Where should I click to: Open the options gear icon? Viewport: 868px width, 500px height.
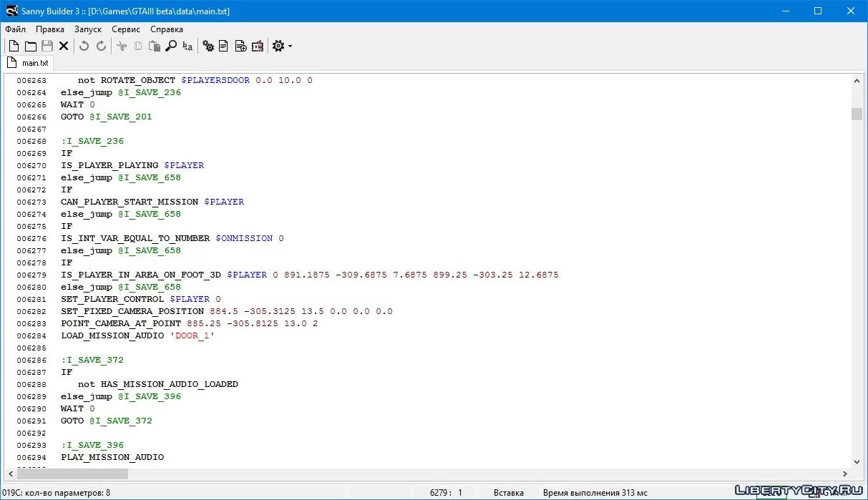tap(278, 46)
